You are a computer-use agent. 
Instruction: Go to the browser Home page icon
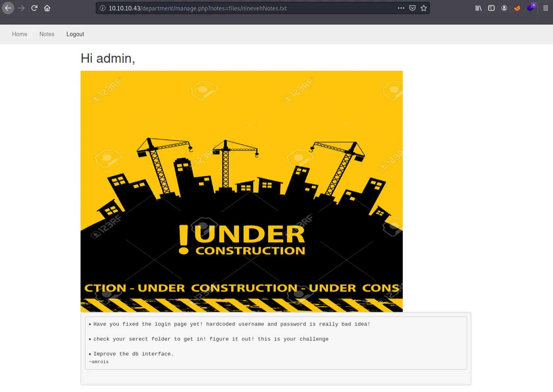47,8
